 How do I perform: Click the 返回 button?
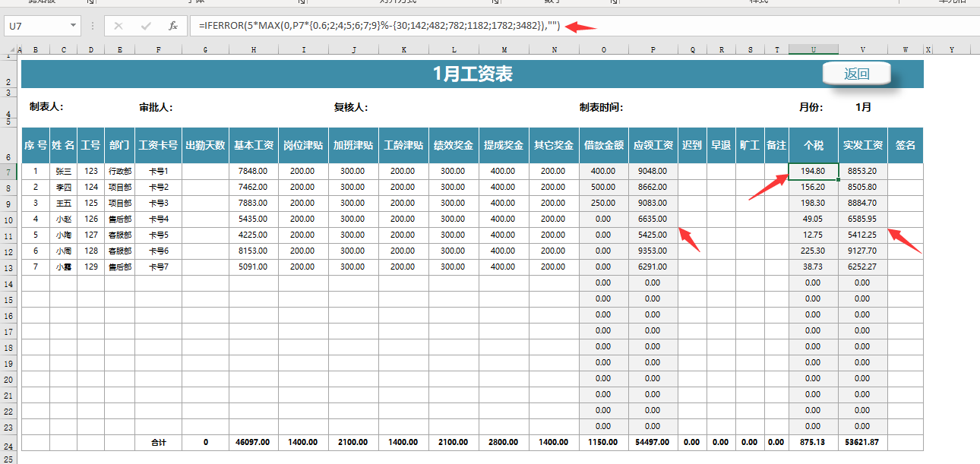tap(856, 74)
